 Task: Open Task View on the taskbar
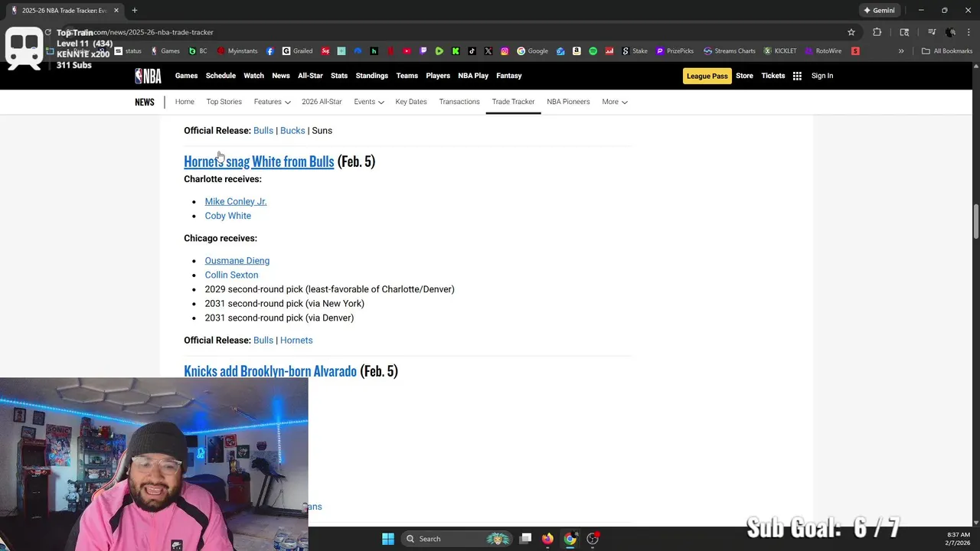pos(525,539)
